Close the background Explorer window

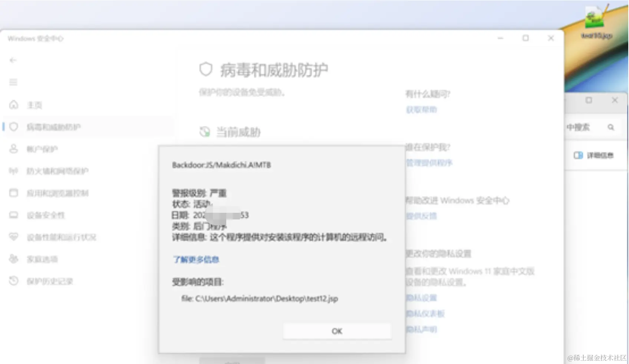pyautogui.click(x=615, y=100)
